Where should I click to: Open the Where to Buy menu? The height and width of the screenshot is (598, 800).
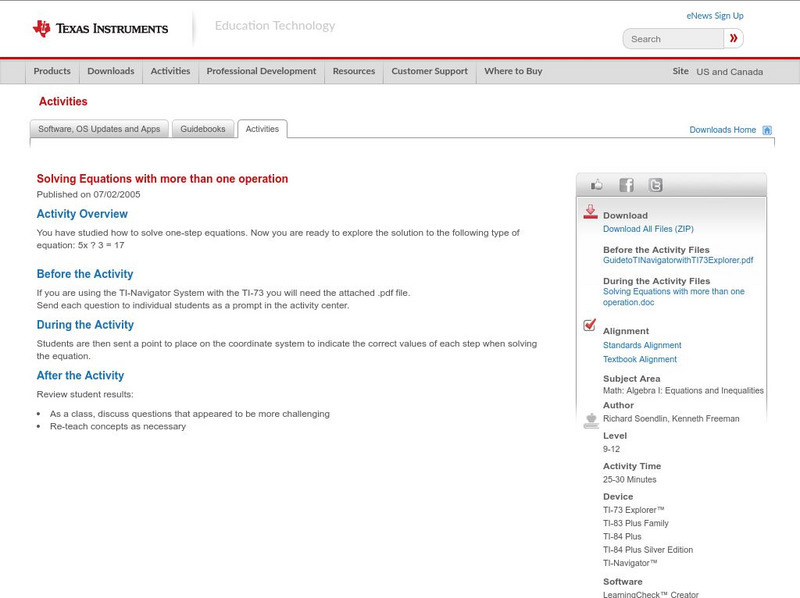coord(513,71)
